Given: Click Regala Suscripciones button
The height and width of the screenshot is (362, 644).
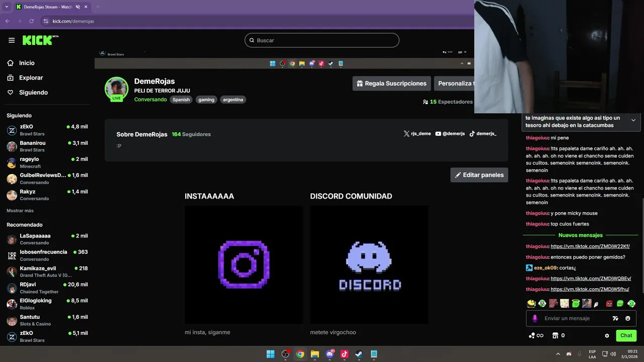Looking at the screenshot, I should [391, 83].
